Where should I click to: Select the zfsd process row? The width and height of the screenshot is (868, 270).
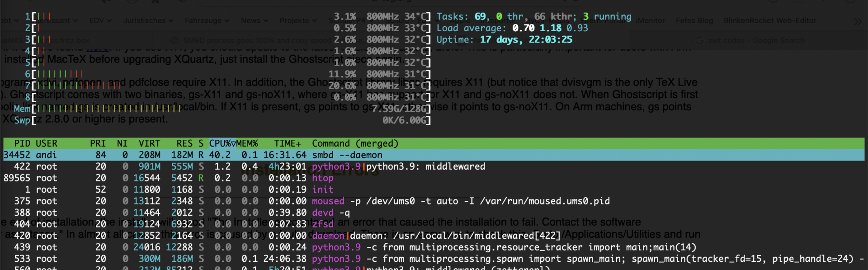[323, 224]
